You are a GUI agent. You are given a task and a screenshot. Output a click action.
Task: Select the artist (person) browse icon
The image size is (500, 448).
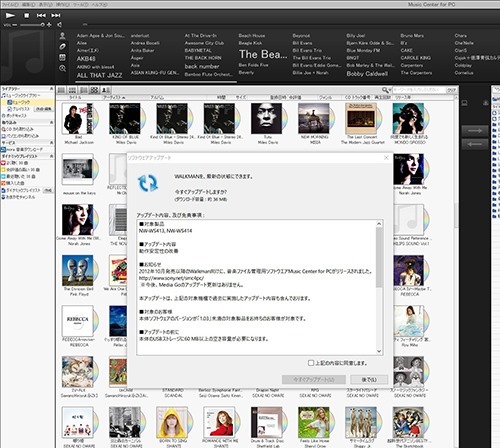pyautogui.click(x=62, y=36)
